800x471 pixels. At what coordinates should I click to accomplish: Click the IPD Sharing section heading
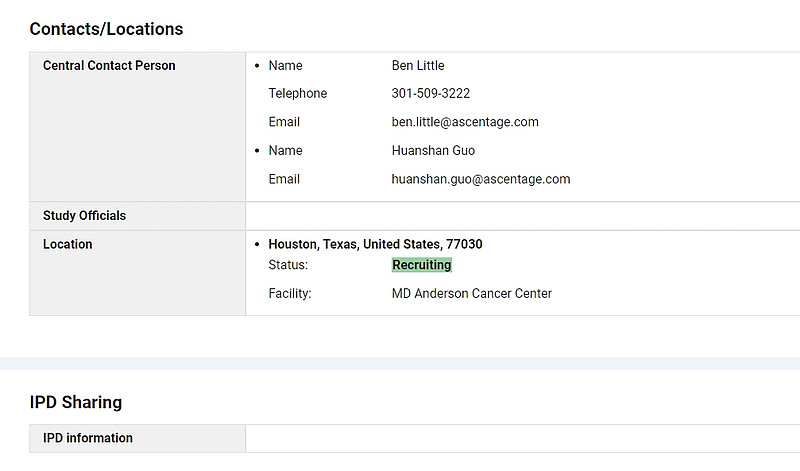click(x=76, y=402)
